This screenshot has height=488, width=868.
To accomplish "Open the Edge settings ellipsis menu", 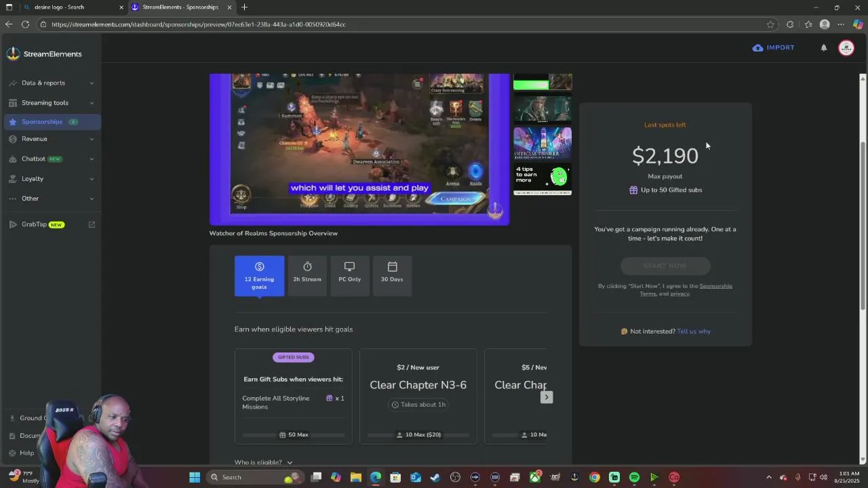I will click(841, 24).
